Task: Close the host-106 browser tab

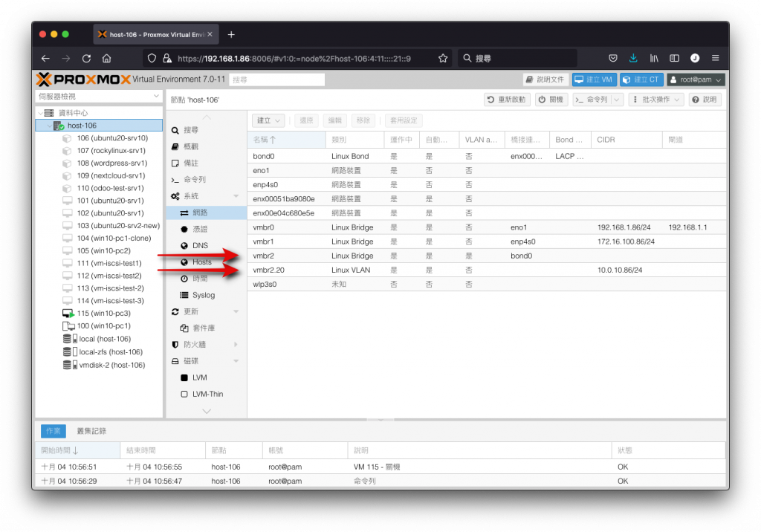Action: pyautogui.click(x=210, y=34)
